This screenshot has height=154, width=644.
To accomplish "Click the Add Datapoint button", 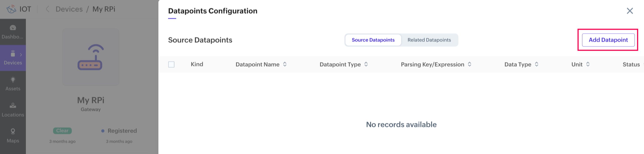I will click(x=608, y=40).
